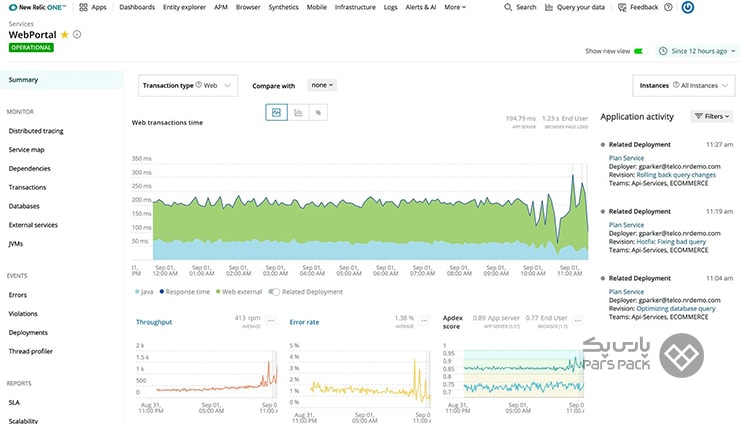Open the Throughput chart title
Screen dimensions: 750x424
point(154,322)
